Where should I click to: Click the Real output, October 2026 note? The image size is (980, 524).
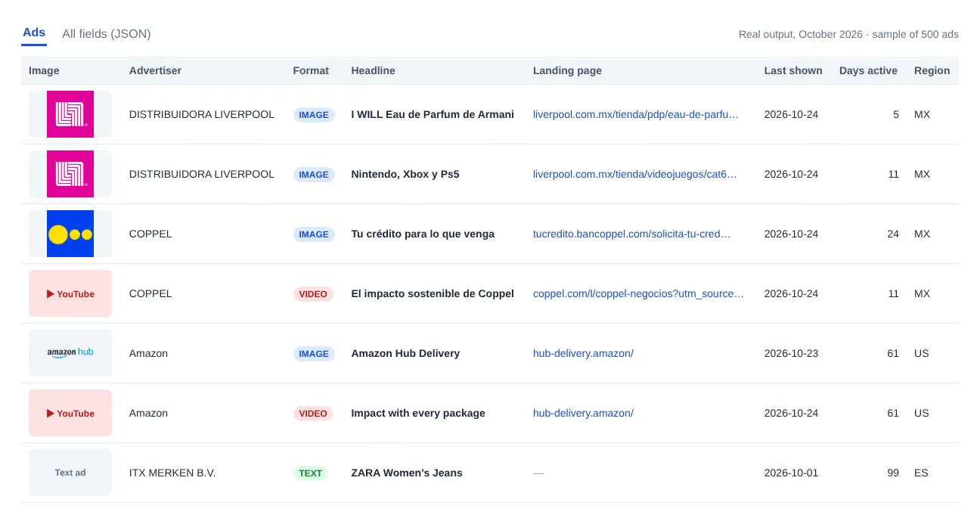point(848,35)
